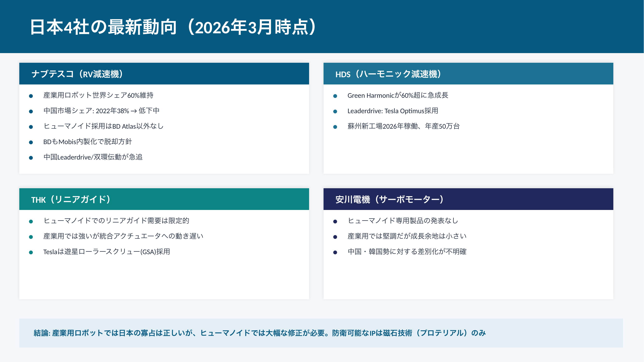Select Leaderdrive: Tesla Optimus採用 line
644x362 pixels.
click(392, 111)
